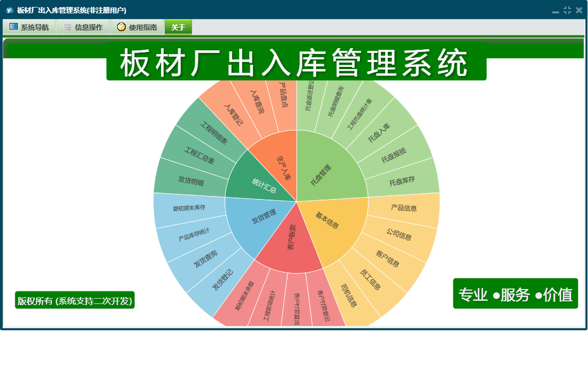Screen dimensions: 588x387
Task: Restore the window size from title bar
Action: [567, 10]
